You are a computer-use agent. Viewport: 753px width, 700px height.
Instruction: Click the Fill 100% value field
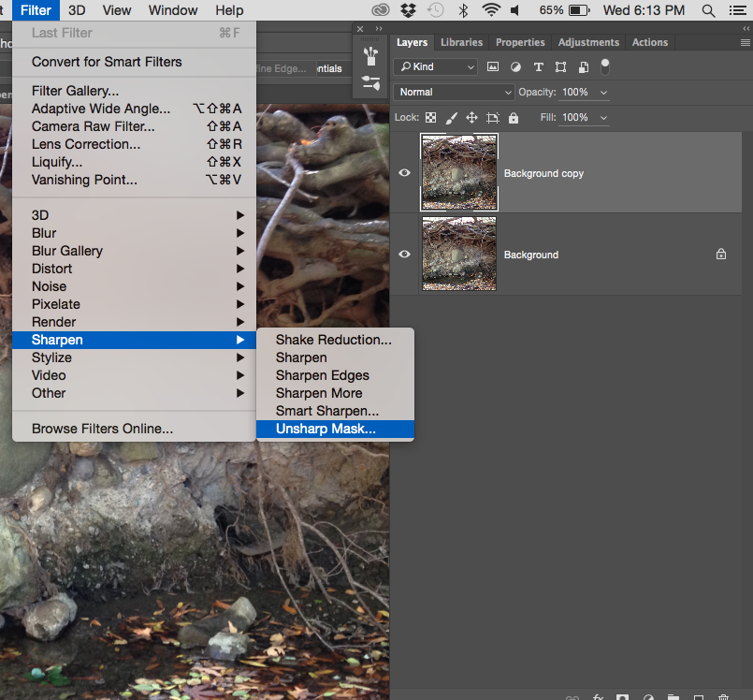(575, 117)
